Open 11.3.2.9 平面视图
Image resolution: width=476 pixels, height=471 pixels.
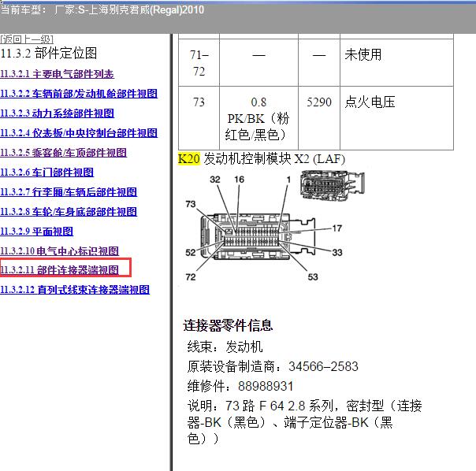[36, 232]
